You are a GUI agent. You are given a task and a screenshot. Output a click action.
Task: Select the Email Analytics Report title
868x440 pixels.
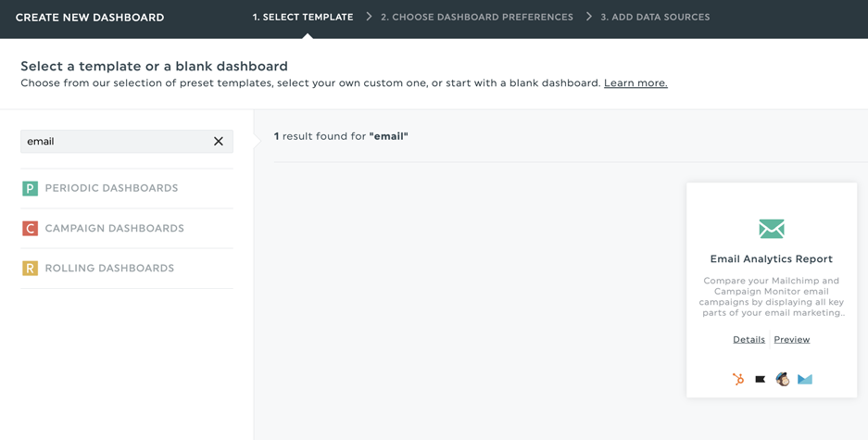pyautogui.click(x=771, y=258)
